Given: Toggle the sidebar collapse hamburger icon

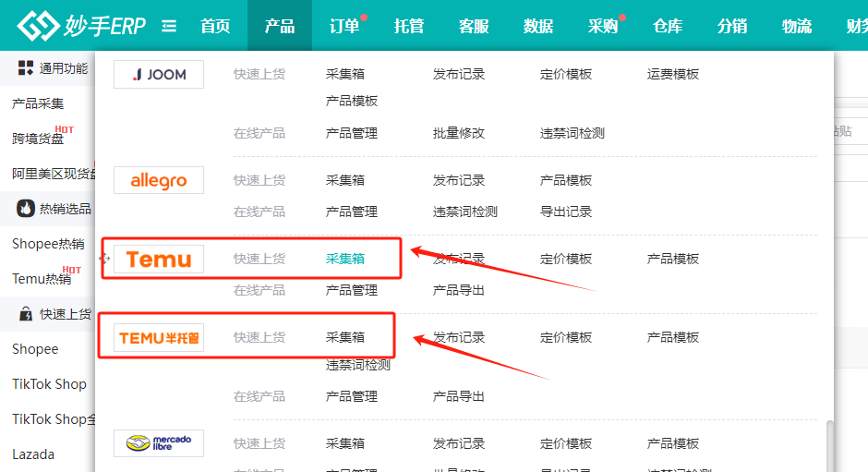Looking at the screenshot, I should point(169,26).
